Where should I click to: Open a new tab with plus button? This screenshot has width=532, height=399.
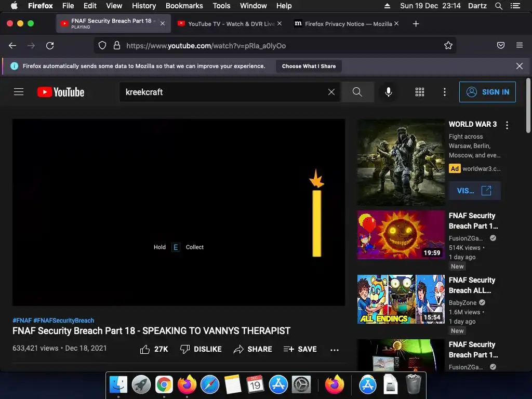416,24
